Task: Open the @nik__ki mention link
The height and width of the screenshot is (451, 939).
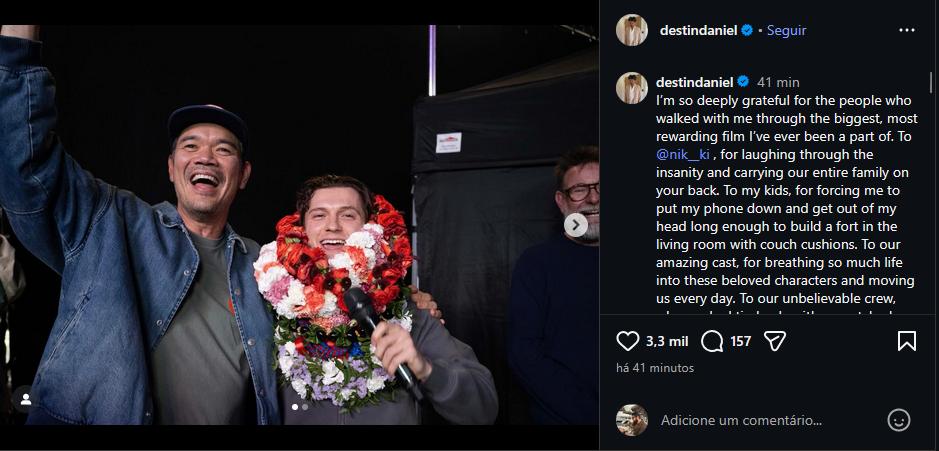Action: click(x=685, y=155)
